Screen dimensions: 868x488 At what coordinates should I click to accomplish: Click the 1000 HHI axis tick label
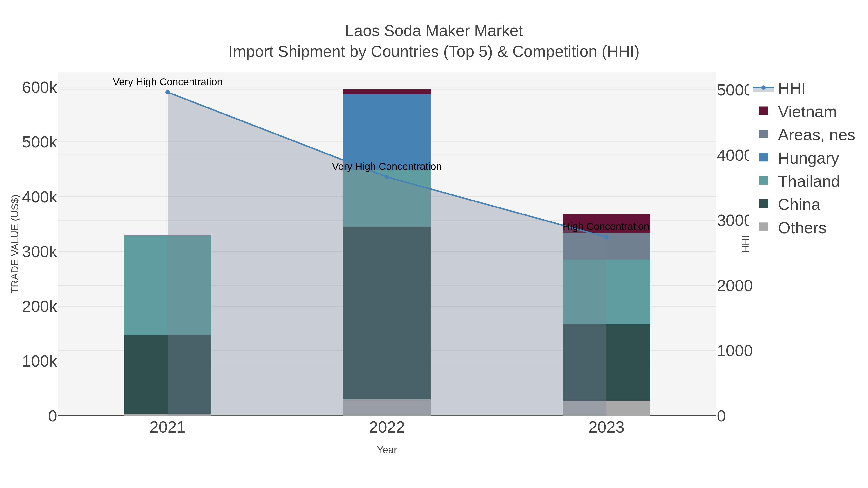click(x=735, y=351)
